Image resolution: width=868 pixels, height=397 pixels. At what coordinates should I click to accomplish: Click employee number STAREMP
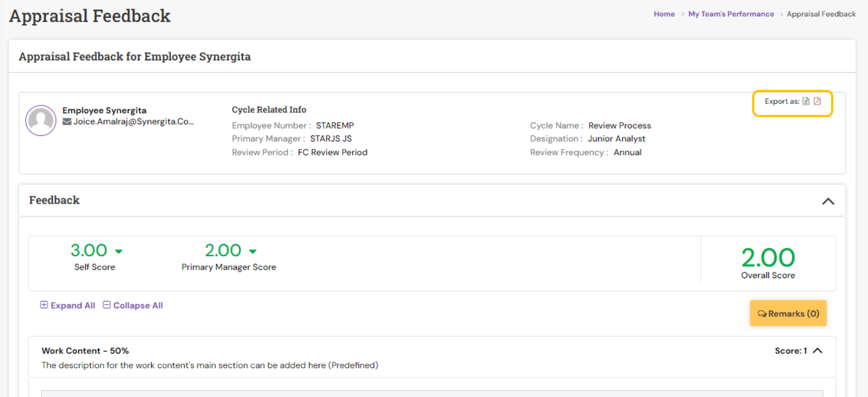click(x=335, y=125)
